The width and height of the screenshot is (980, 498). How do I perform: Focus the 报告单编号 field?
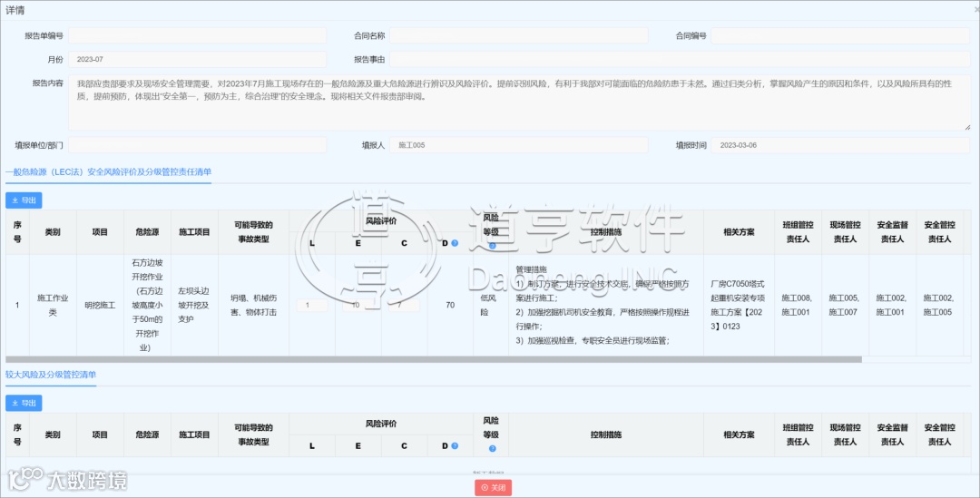[197, 35]
